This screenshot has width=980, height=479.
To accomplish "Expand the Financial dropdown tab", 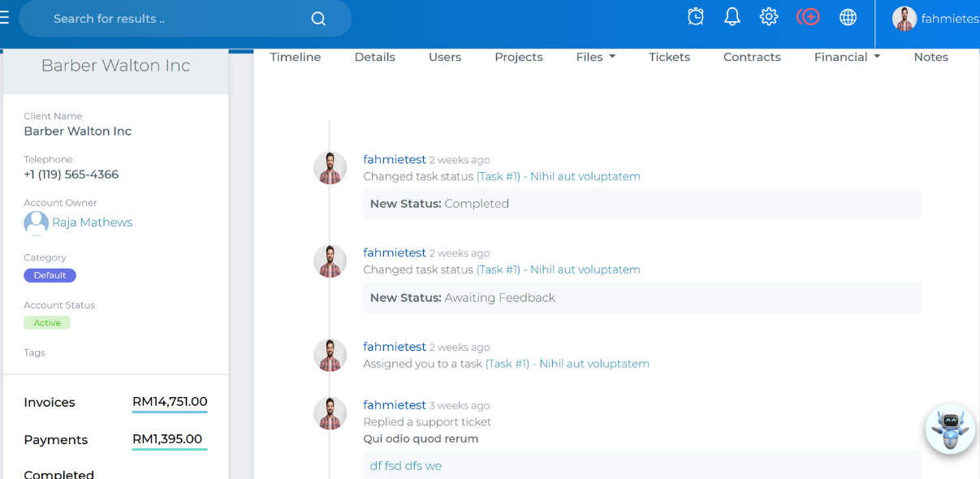I will (x=848, y=57).
